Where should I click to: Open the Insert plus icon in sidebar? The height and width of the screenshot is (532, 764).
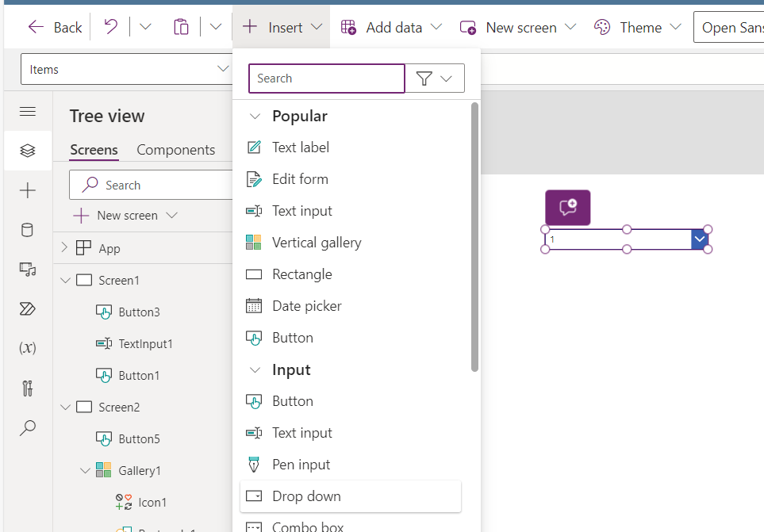28,190
